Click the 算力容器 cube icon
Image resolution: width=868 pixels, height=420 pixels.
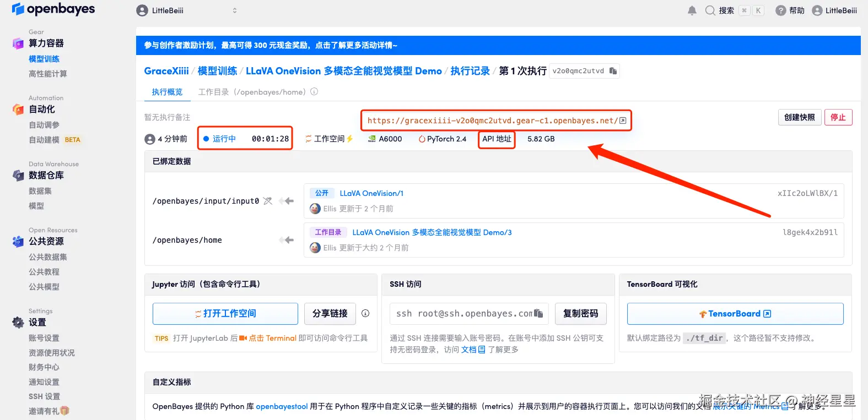point(18,43)
